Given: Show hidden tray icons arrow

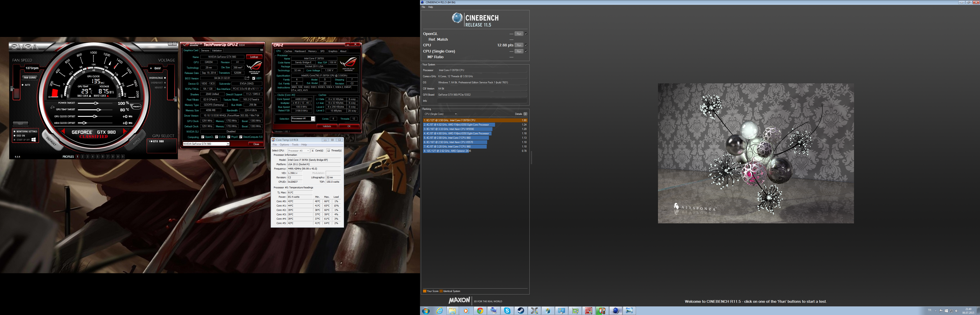Looking at the screenshot, I should 936,311.
